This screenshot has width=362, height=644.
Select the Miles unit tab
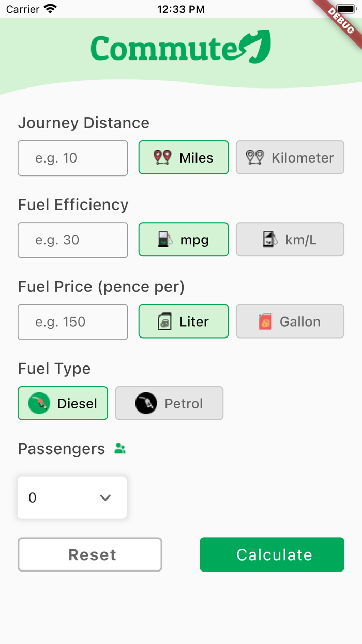(x=184, y=157)
